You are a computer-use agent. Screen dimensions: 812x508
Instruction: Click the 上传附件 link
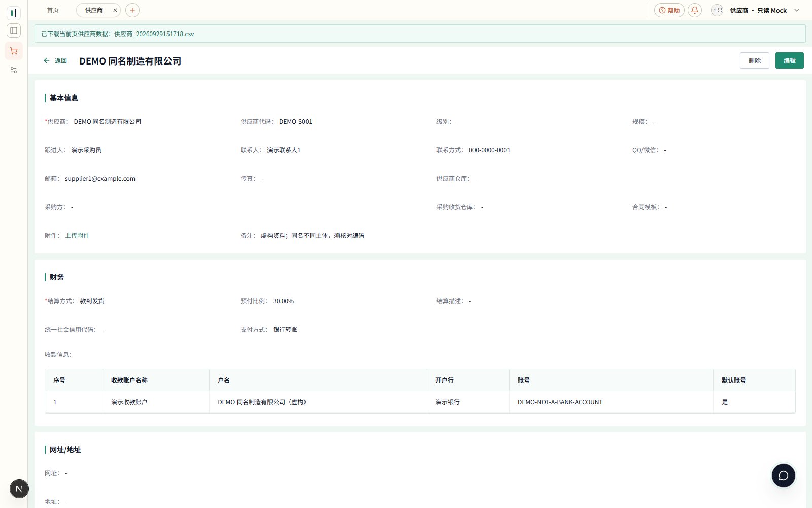pos(77,236)
